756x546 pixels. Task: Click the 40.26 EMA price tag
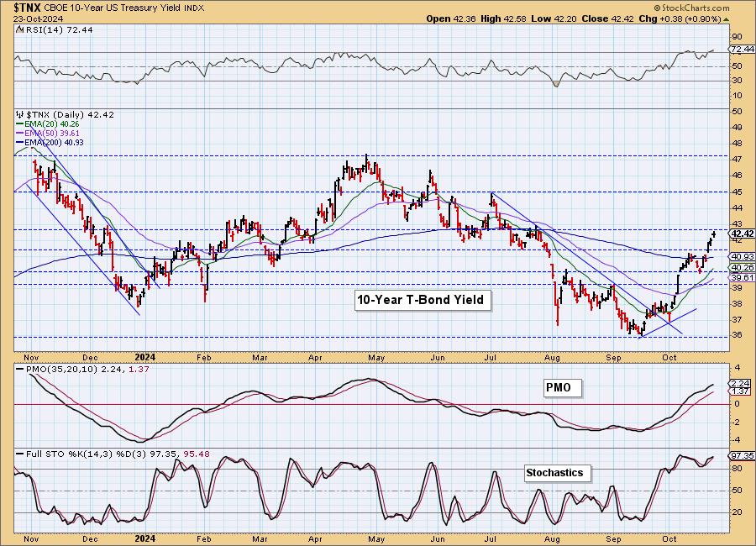(742, 268)
